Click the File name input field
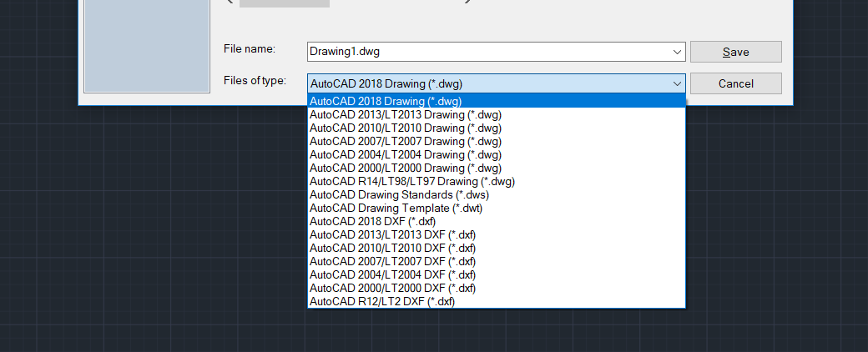 click(x=496, y=52)
